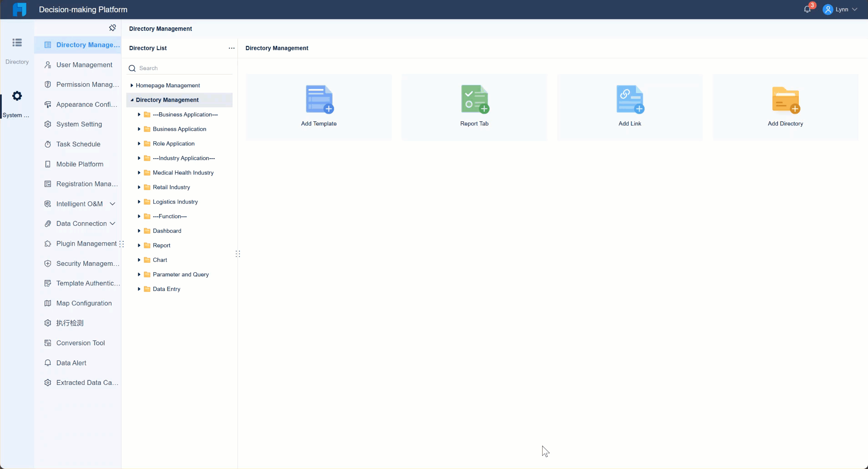Select Parameter and Query folder
Viewport: 868px width, 469px height.
pyautogui.click(x=179, y=274)
